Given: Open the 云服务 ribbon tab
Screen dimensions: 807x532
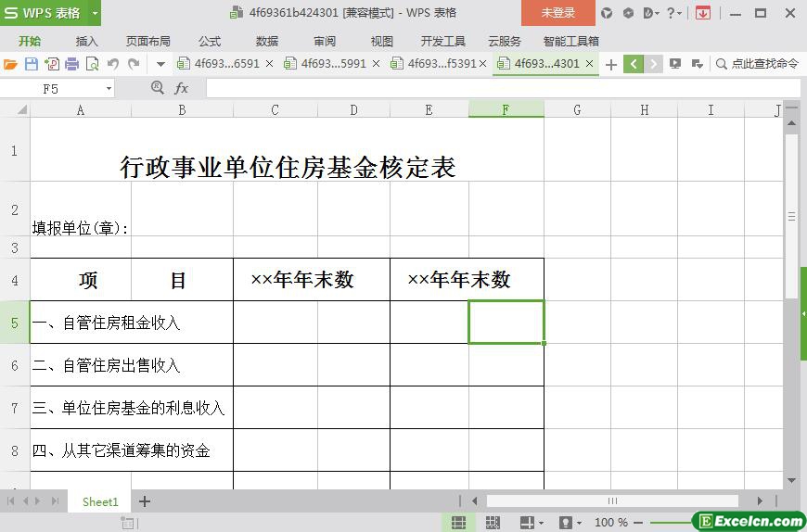Looking at the screenshot, I should (x=505, y=41).
